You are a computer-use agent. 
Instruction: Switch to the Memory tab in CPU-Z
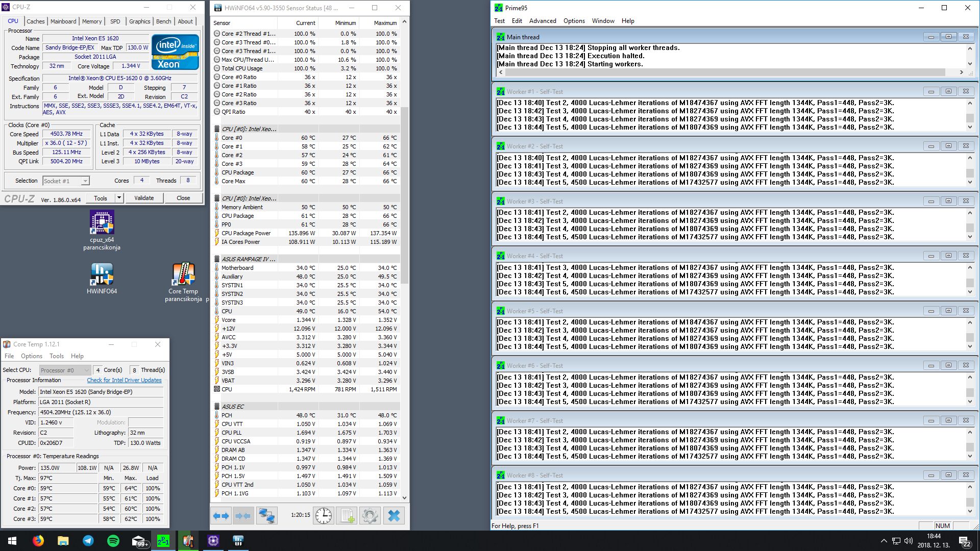pos(92,21)
